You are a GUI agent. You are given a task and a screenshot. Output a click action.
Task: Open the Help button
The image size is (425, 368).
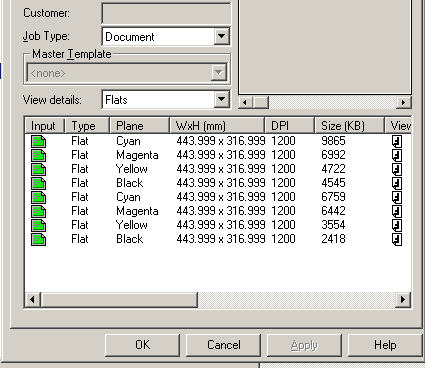pos(385,345)
